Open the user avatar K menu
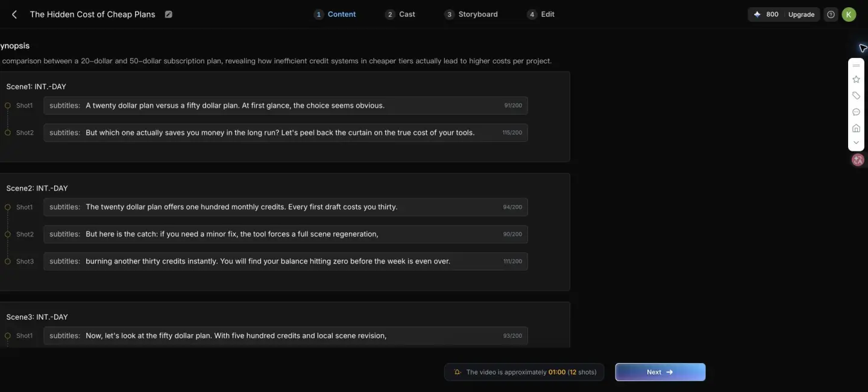This screenshot has height=392, width=868. (x=849, y=14)
